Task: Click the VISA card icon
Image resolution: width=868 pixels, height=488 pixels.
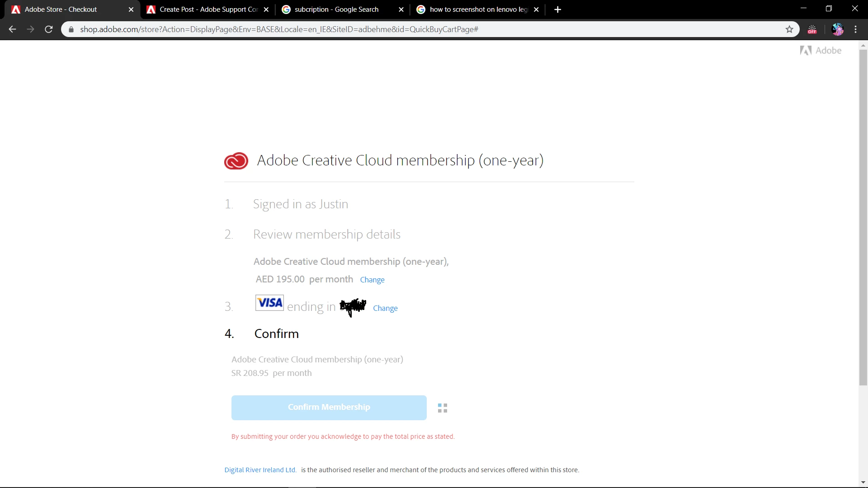Action: (269, 303)
